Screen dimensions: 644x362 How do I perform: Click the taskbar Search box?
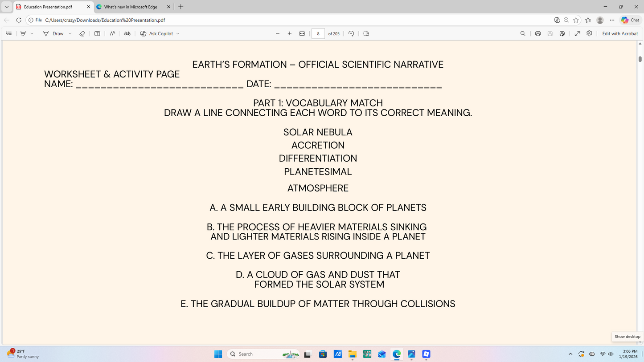pyautogui.click(x=263, y=354)
